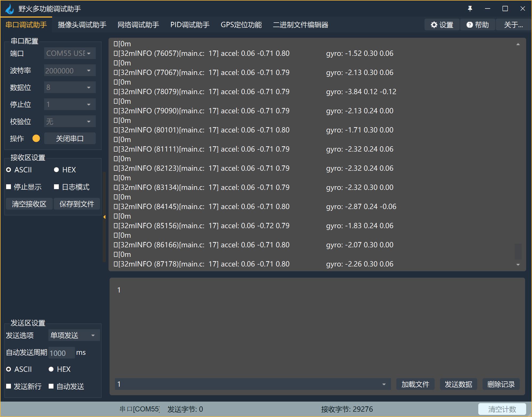Viewport: 532px width, 417px height.
Task: Open the 关于... about button
Action: [x=513, y=25]
